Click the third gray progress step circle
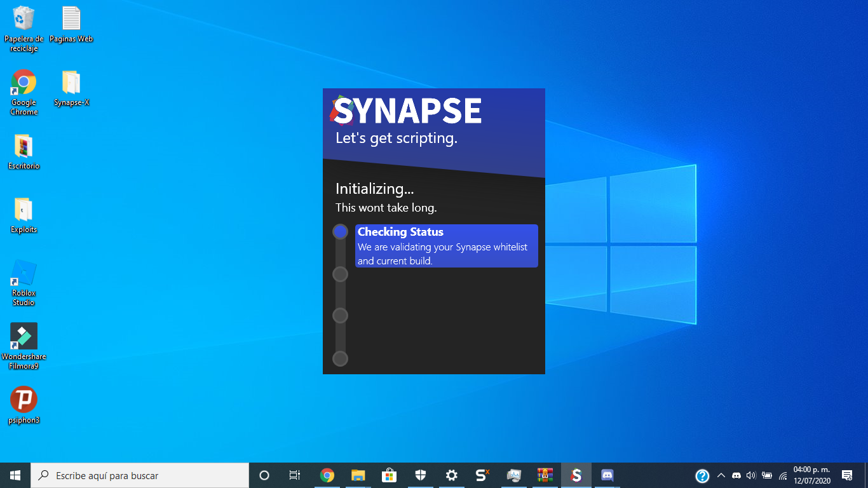Viewport: 868px width, 488px height. point(340,316)
